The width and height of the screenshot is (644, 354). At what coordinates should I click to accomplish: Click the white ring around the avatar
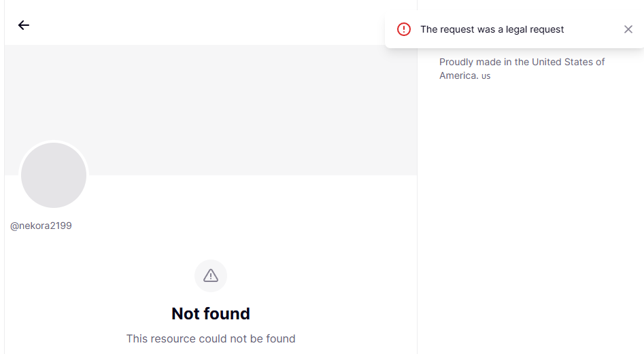point(54,142)
